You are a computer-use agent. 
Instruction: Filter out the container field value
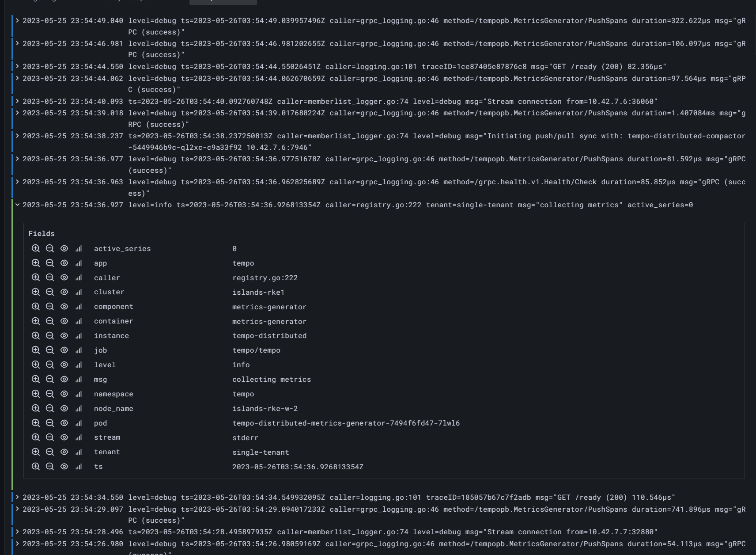coord(50,321)
